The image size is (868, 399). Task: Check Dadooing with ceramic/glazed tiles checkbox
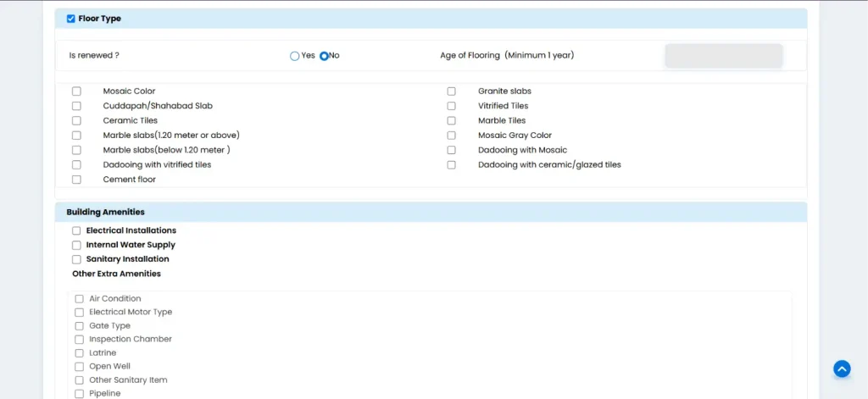click(452, 165)
